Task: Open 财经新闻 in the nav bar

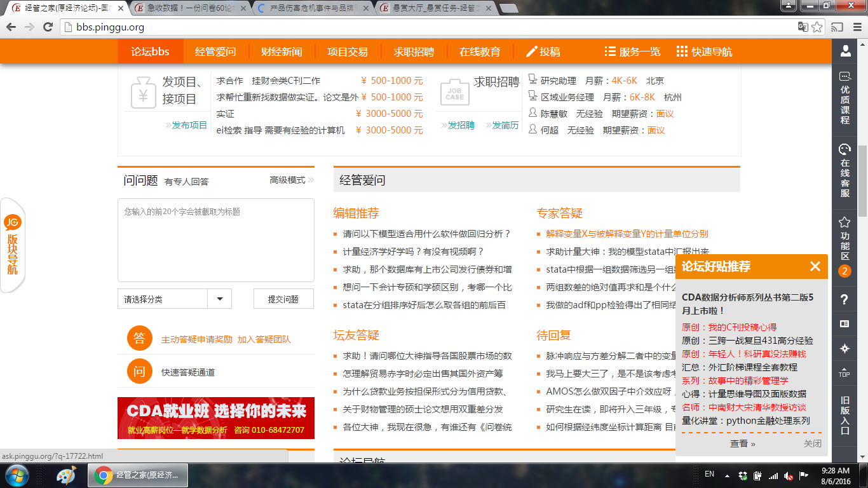Action: (x=281, y=52)
